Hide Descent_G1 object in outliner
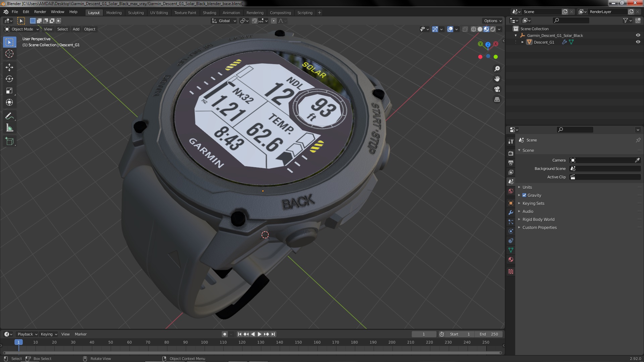This screenshot has height=362, width=644. point(638,42)
